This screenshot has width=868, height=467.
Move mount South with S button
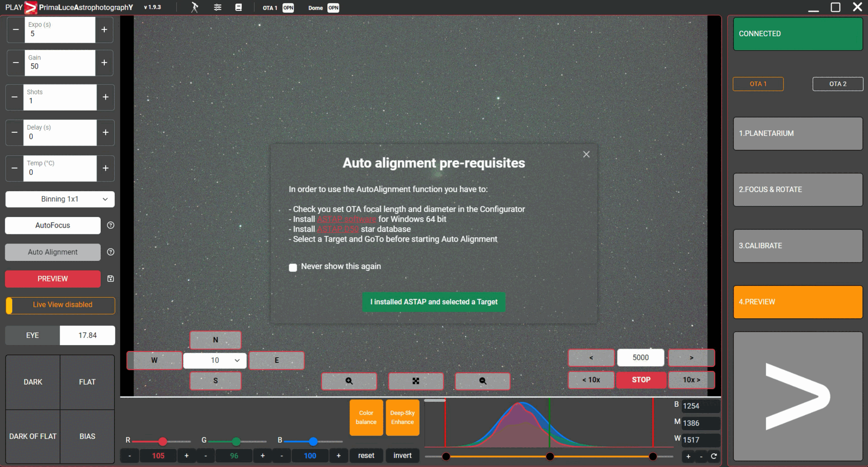click(216, 381)
